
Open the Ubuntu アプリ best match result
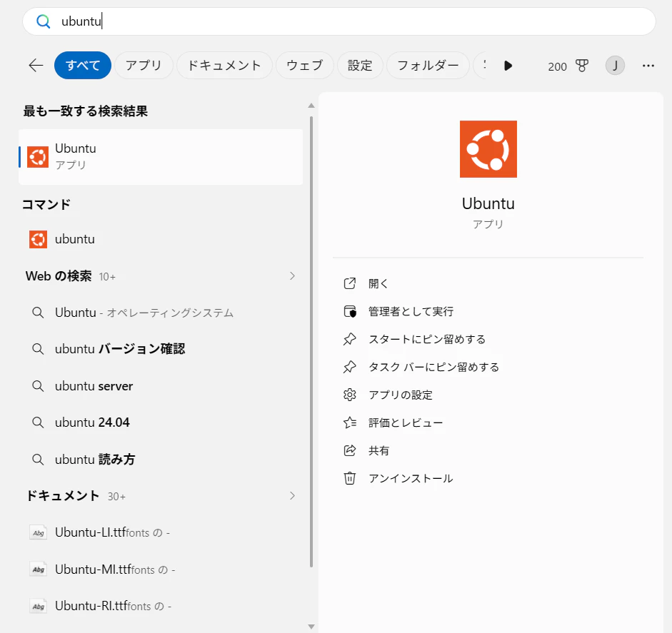pos(161,157)
